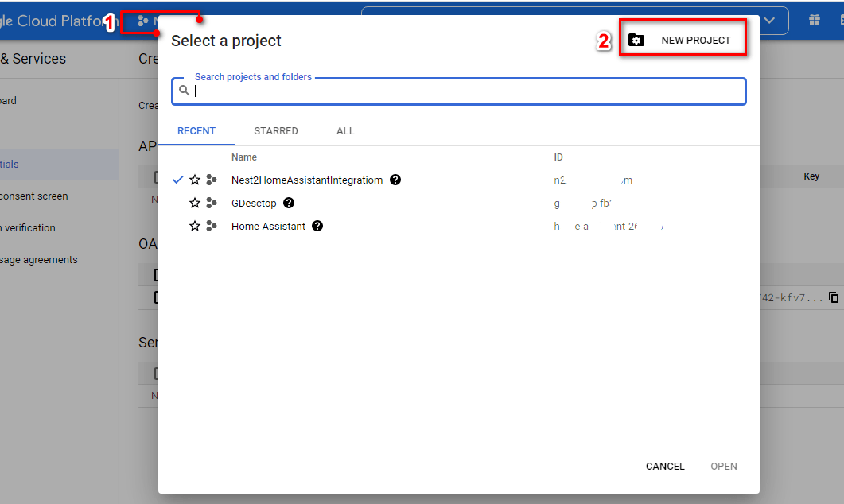Screen dimensions: 844x504
Task: Click the checkmark of the selected project
Action: pos(177,180)
